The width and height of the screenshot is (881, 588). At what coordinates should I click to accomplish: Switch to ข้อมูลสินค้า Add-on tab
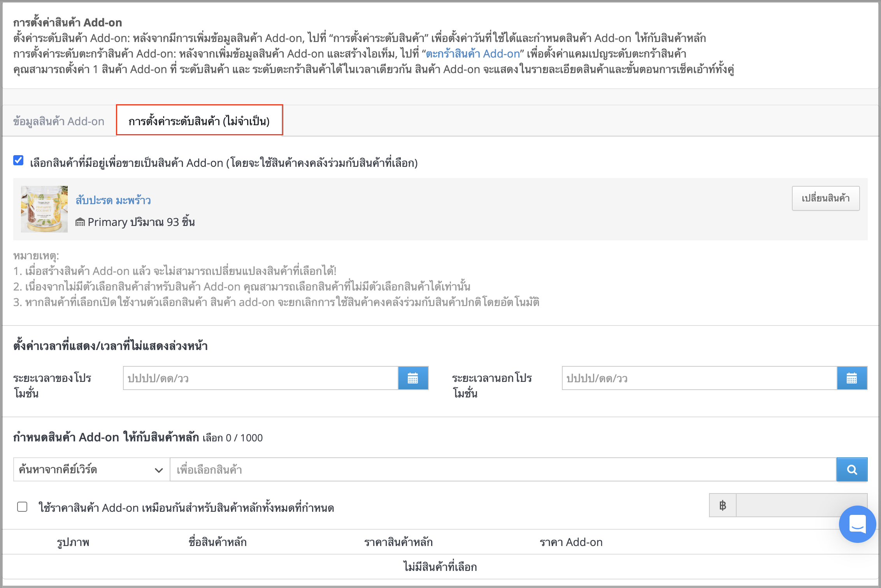tap(59, 121)
